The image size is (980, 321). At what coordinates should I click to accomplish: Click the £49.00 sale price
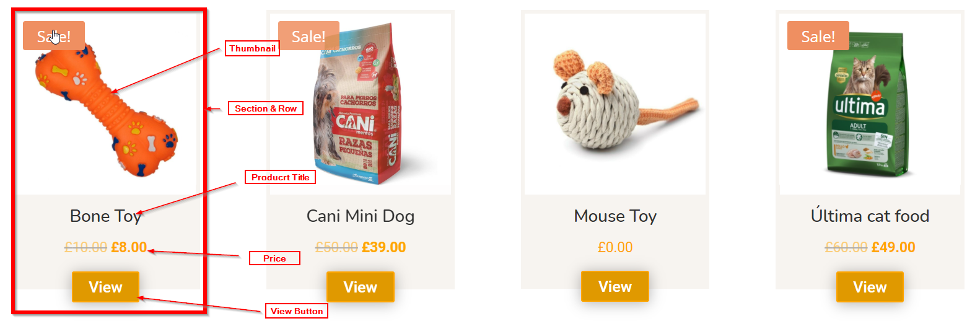pyautogui.click(x=893, y=247)
